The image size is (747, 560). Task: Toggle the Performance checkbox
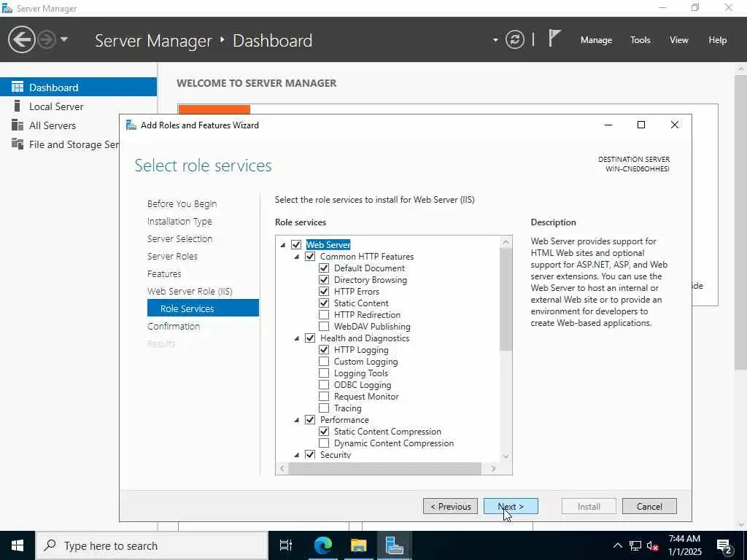310,419
